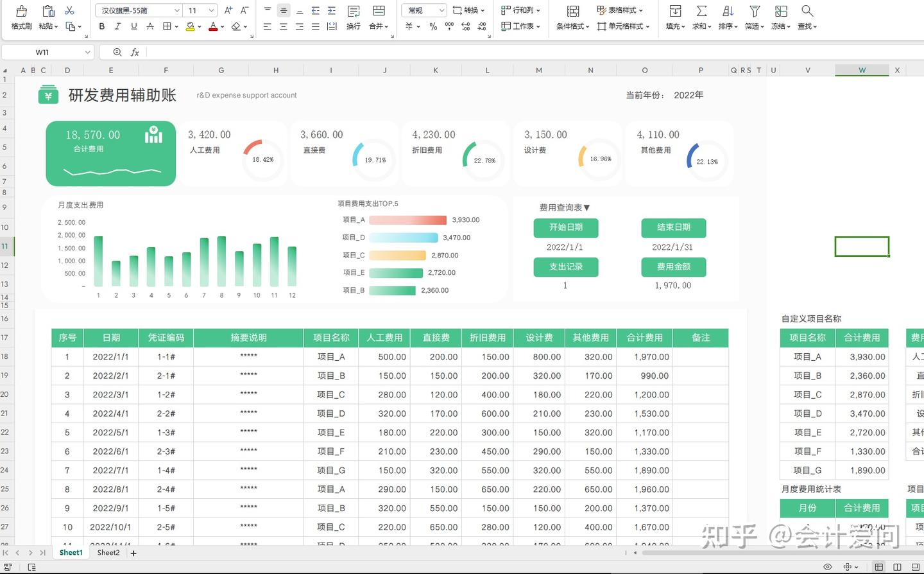The height and width of the screenshot is (574, 924).
Task: Click the yellow fill color swatch
Action: pos(190,26)
